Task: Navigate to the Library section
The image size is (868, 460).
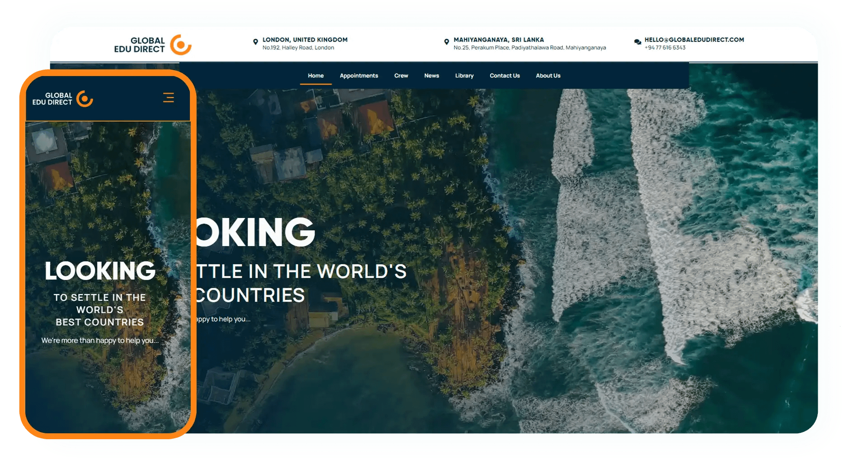Action: [464, 76]
